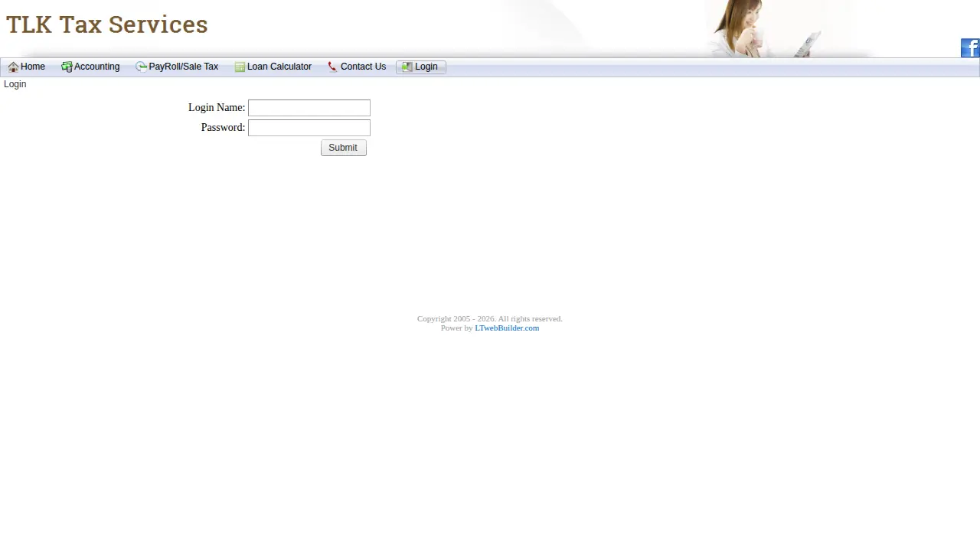The height and width of the screenshot is (551, 980).
Task: Click the Login menu icon
Action: pyautogui.click(x=407, y=67)
